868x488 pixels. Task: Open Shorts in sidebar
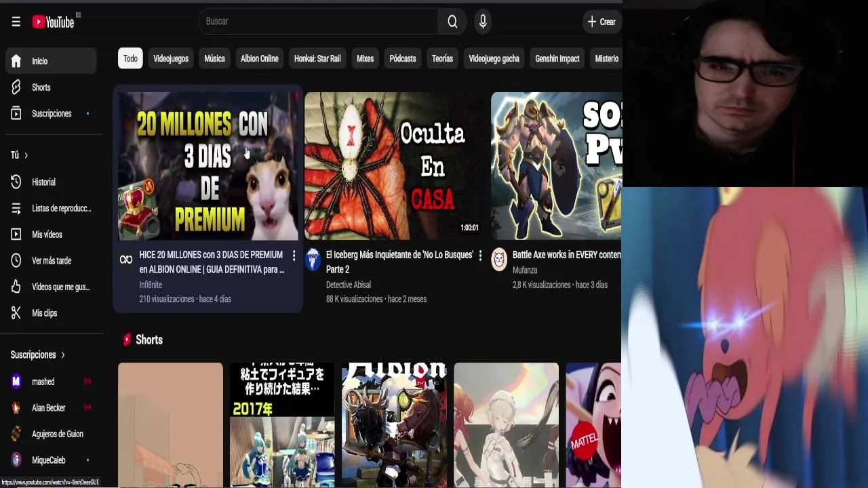[x=52, y=87]
